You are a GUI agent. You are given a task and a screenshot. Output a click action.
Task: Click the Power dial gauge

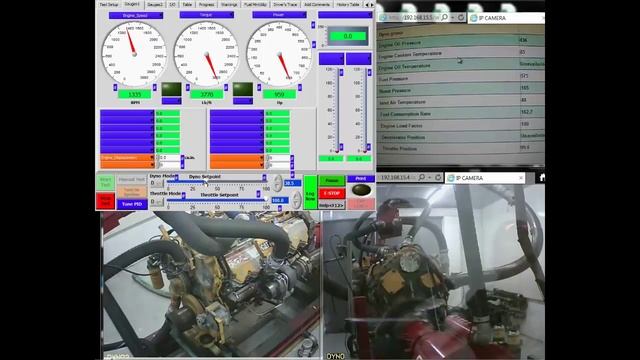(279, 53)
